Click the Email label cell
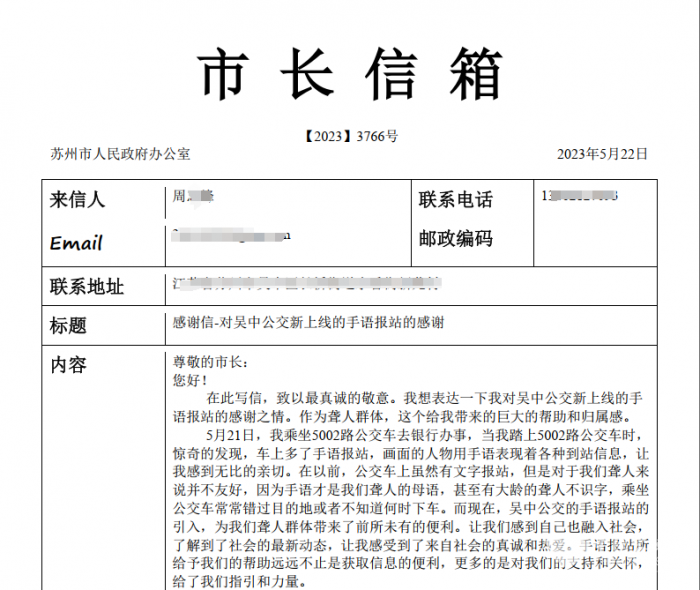700x590 pixels. [x=76, y=242]
